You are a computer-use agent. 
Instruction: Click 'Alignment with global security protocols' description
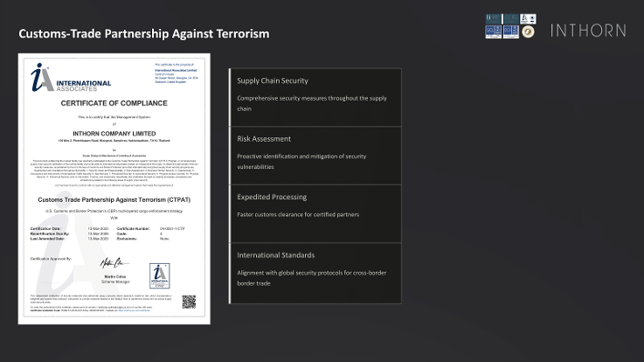pos(312,278)
